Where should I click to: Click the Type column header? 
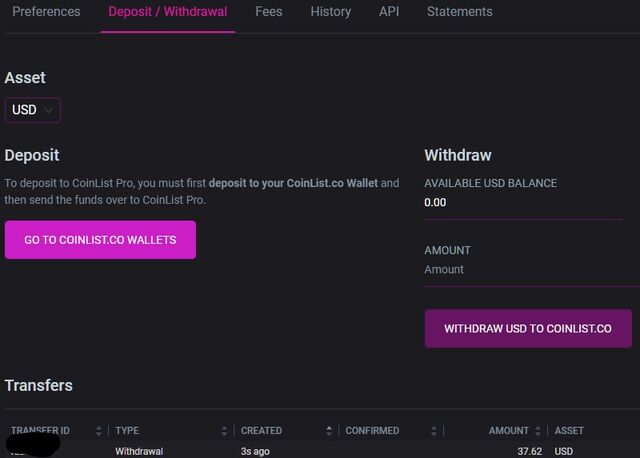[x=127, y=431]
